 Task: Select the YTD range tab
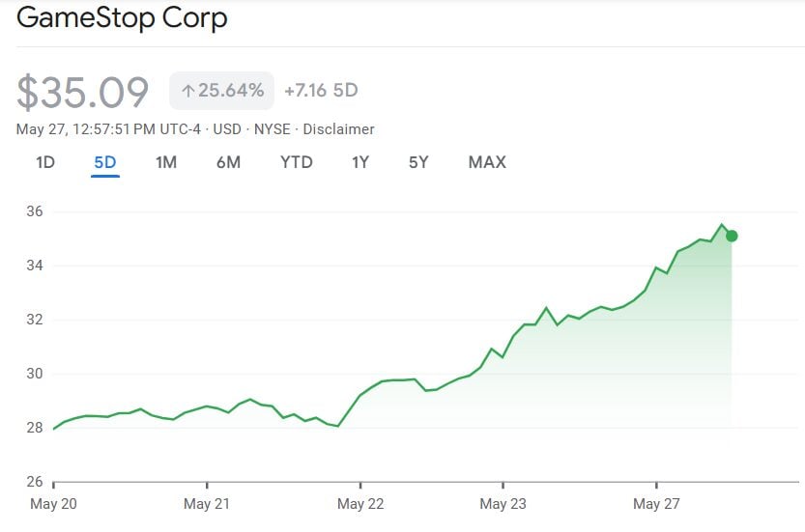tap(297, 162)
